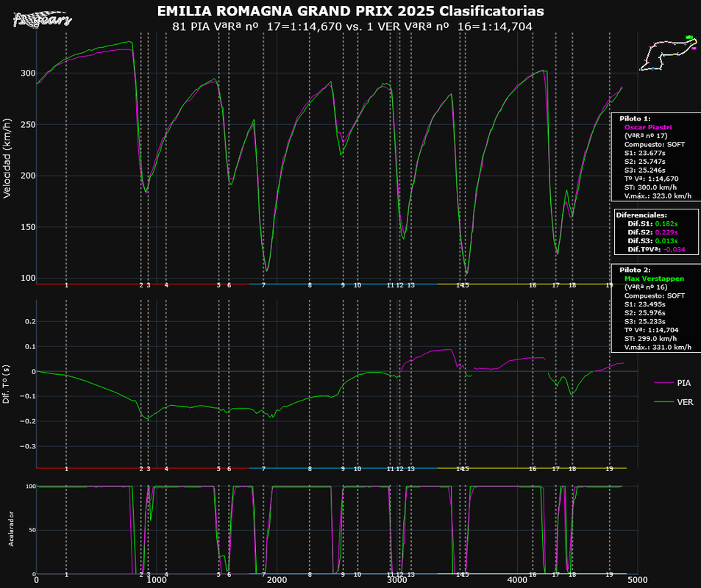The height and width of the screenshot is (588, 701).
Task: Click corner 10 marker under the time-delta chart
Action: click(x=357, y=469)
